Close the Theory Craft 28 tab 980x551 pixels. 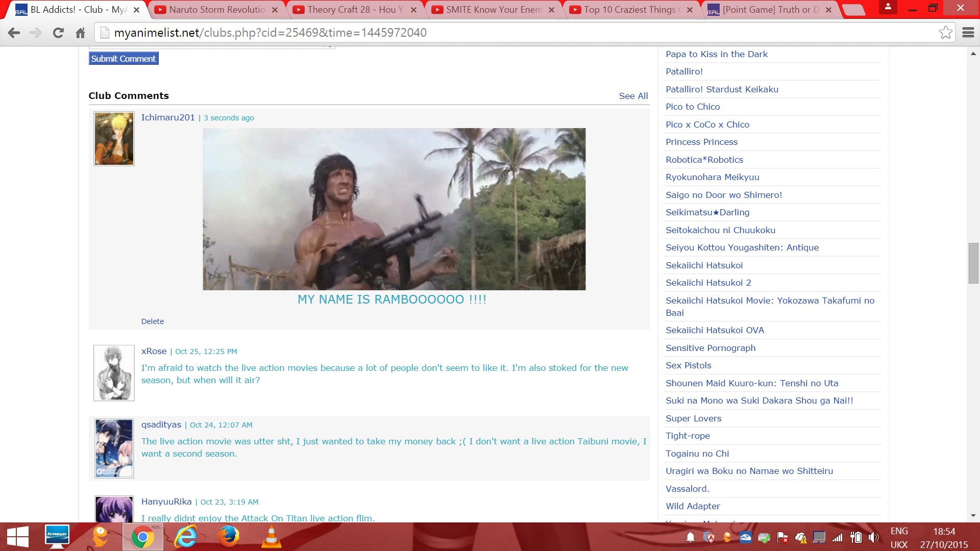(413, 10)
